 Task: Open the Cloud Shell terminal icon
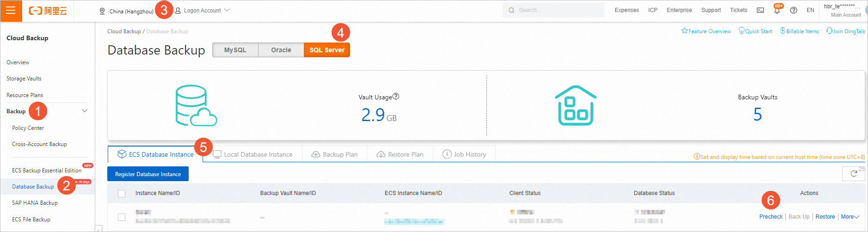[760, 10]
